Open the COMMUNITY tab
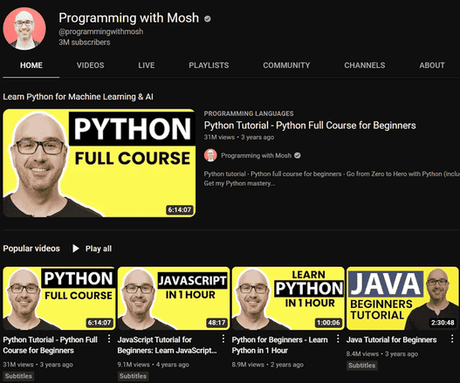460x383 pixels. click(x=286, y=65)
